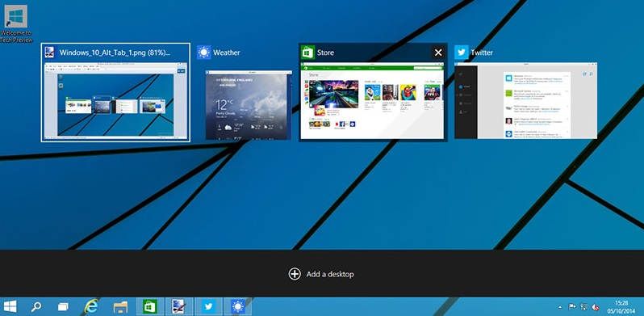The image size is (644, 316).
Task: Select the Store taskbar icon
Action: [x=149, y=306]
